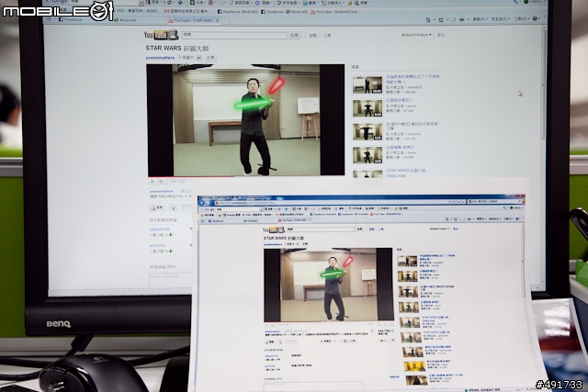This screenshot has width=588, height=392.
Task: Close the YouTube - STAR WAR tab
Action: coord(217,20)
